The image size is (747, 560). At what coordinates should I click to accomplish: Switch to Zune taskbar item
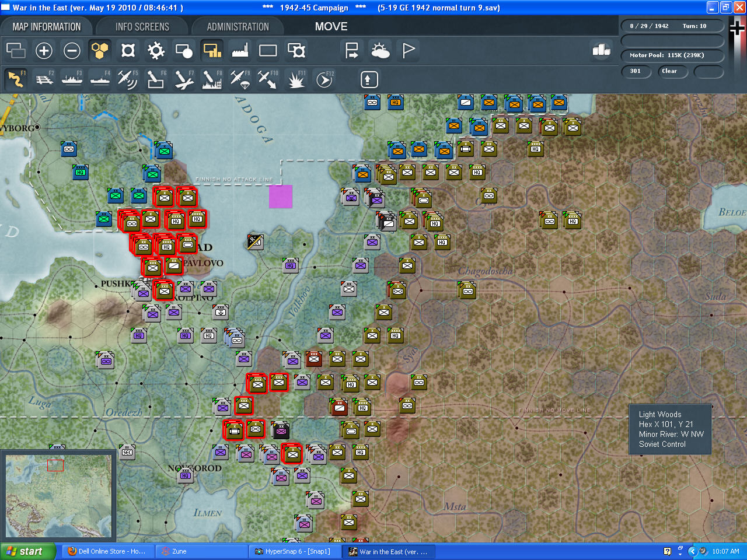click(x=201, y=551)
